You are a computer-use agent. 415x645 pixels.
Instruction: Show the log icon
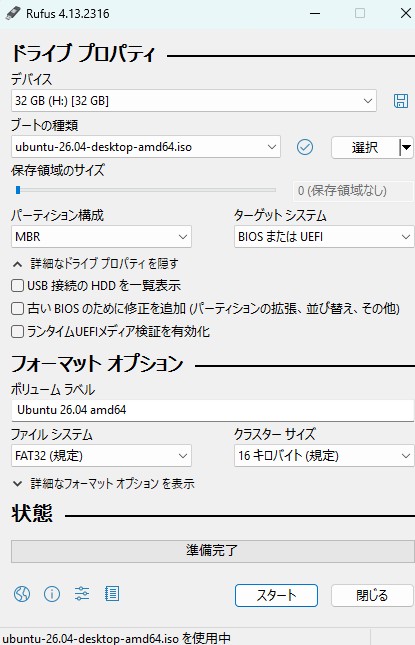(x=112, y=594)
